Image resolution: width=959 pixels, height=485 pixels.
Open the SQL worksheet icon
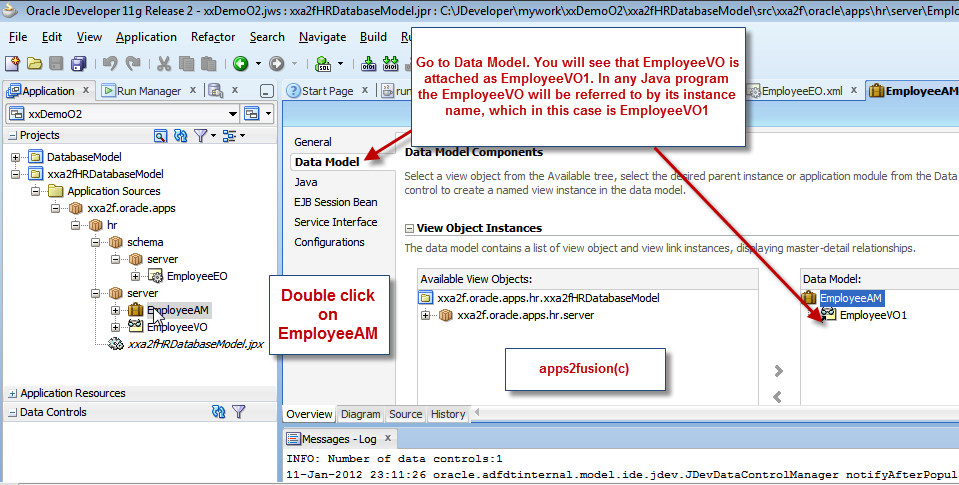pos(323,63)
